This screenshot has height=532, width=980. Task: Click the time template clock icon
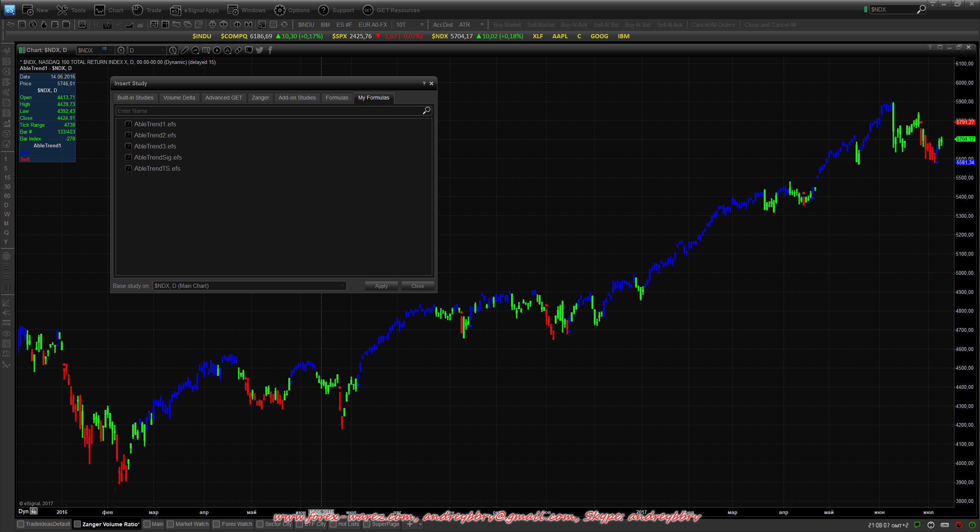click(173, 50)
